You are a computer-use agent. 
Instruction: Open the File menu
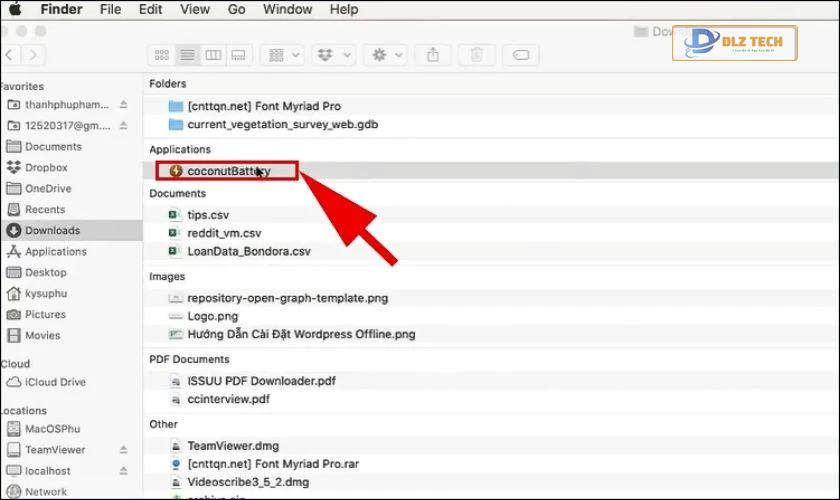pyautogui.click(x=110, y=9)
